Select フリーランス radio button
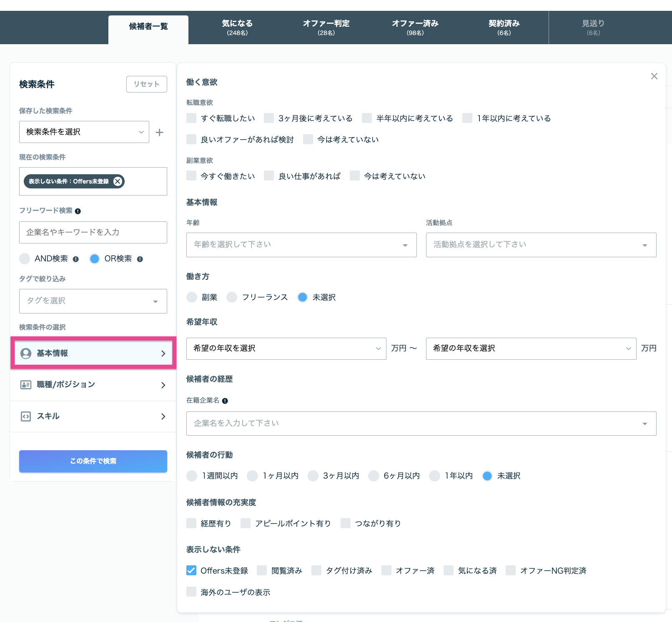 click(232, 297)
